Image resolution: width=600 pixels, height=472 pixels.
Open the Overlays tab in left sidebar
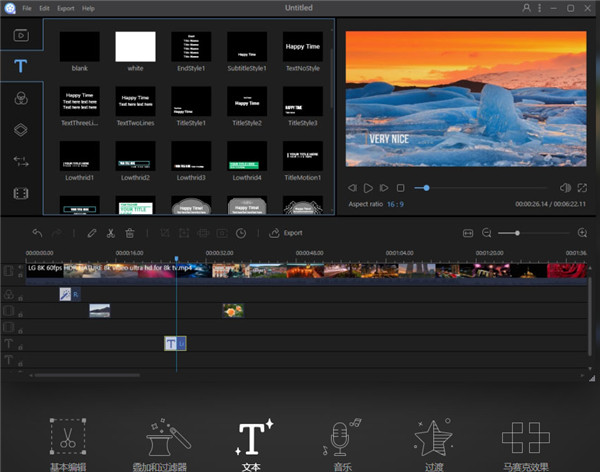click(20, 129)
